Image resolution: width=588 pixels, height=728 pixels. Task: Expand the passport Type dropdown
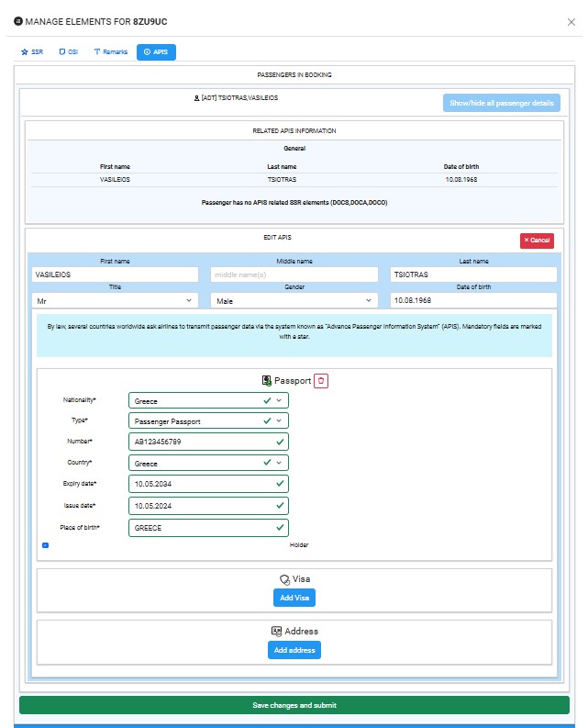point(208,421)
